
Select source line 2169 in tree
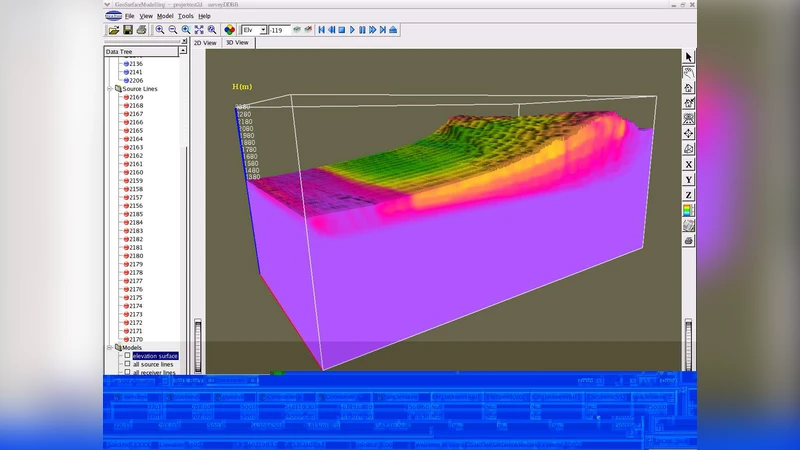136,97
